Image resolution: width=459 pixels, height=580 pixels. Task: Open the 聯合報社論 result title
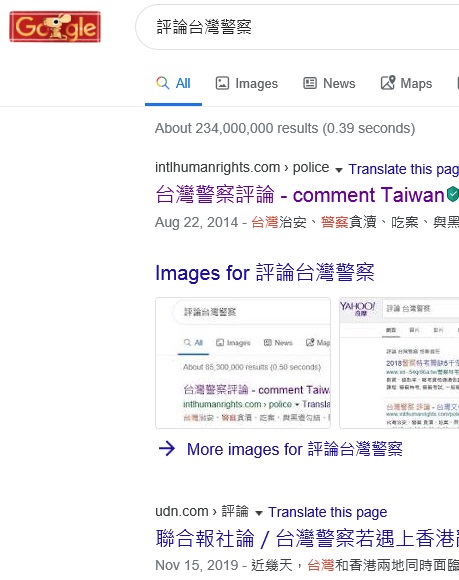(x=307, y=538)
